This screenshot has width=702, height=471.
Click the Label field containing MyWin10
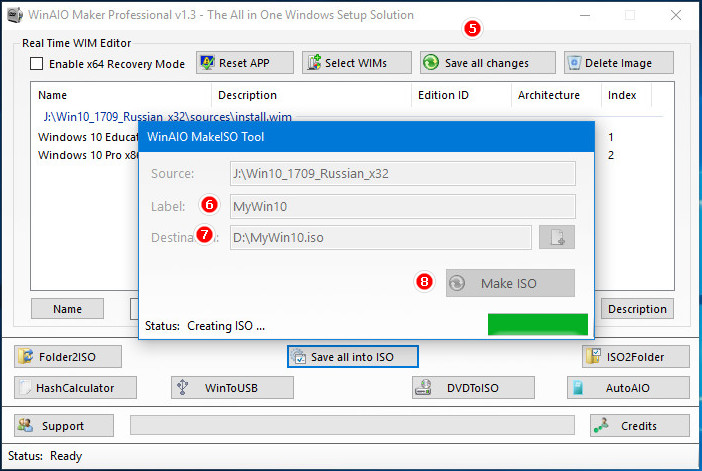(x=402, y=206)
